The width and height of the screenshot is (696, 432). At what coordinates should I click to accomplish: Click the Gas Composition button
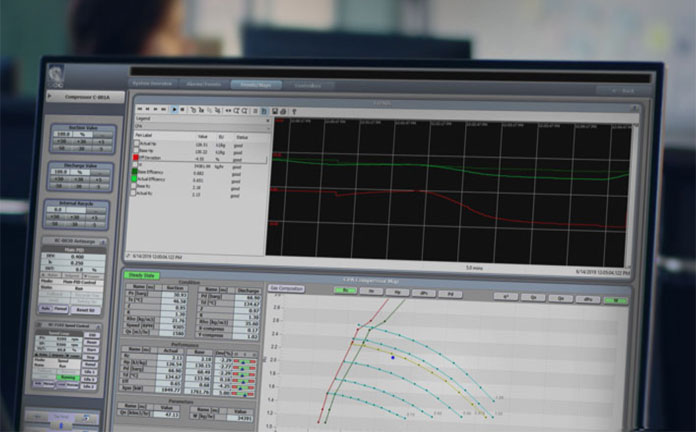point(287,289)
